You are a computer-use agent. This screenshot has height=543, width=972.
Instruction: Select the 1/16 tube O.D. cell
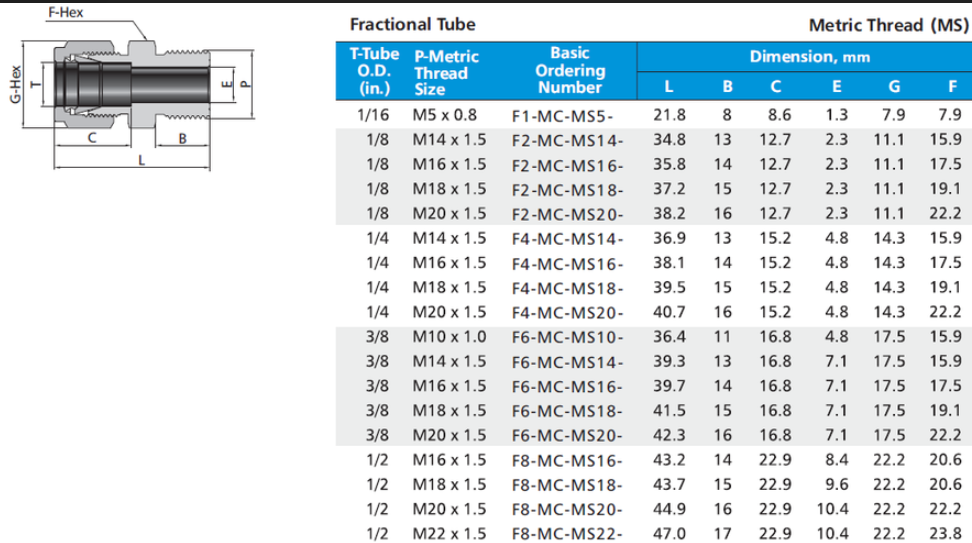pyautogui.click(x=365, y=116)
